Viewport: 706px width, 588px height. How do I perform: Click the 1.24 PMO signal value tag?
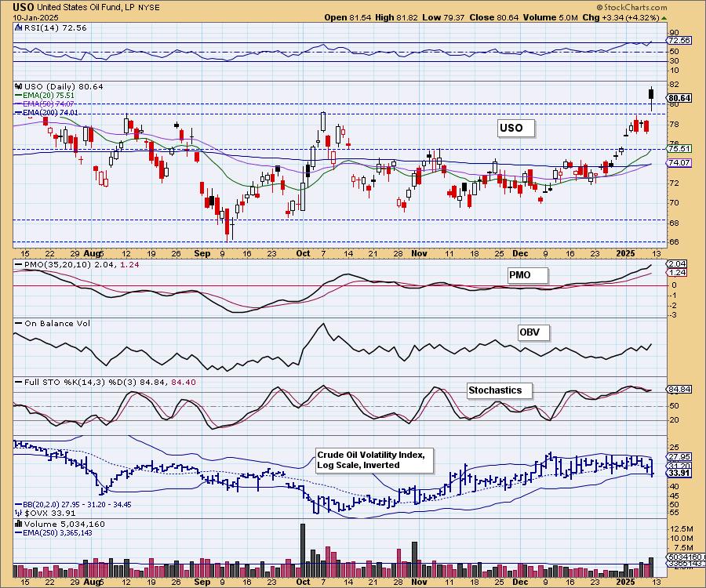pyautogui.click(x=678, y=273)
